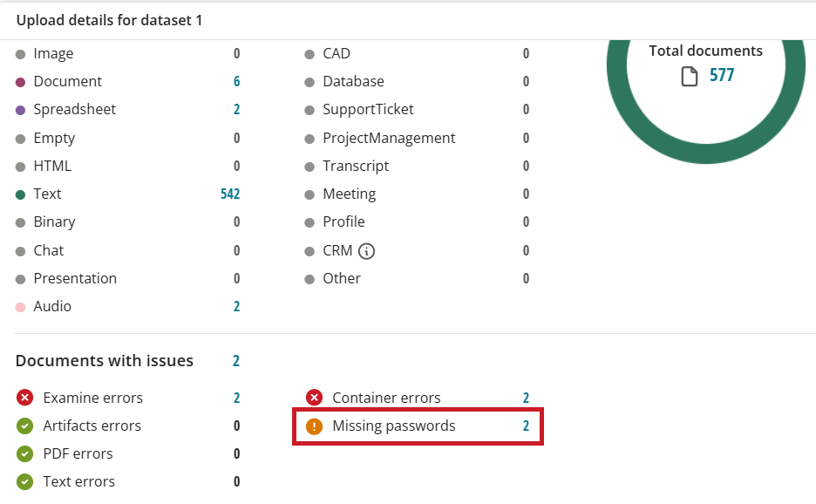The width and height of the screenshot is (816, 504).
Task: Click the CRM info icon
Action: [x=366, y=251]
